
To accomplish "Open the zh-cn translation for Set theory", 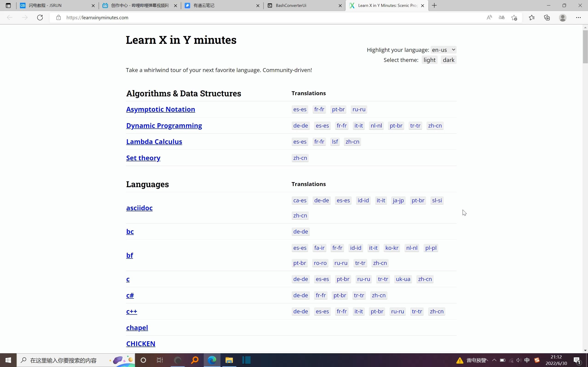I will pyautogui.click(x=300, y=158).
